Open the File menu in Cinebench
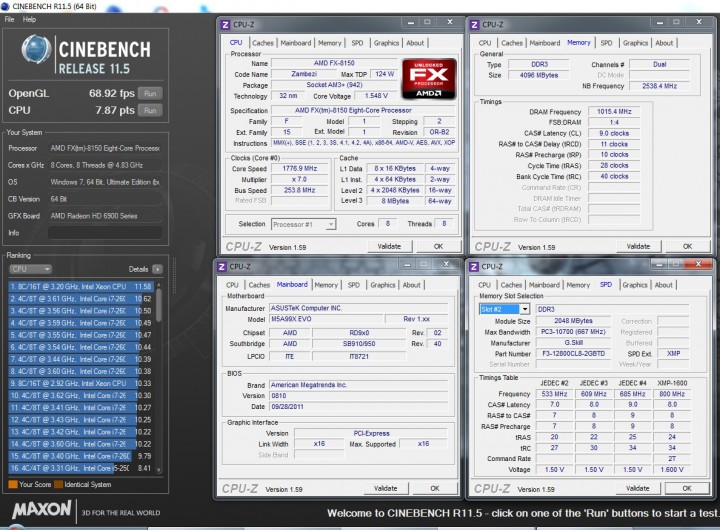 coord(9,19)
